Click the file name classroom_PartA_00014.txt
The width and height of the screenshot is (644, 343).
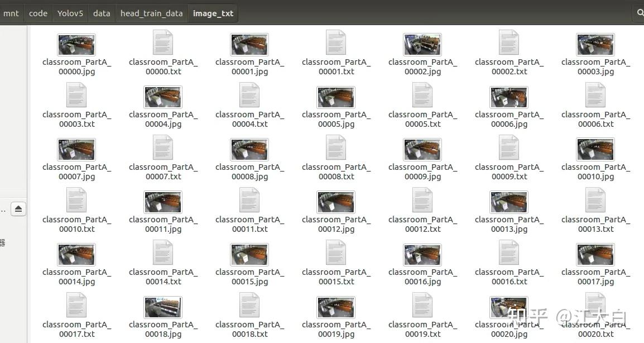click(163, 277)
